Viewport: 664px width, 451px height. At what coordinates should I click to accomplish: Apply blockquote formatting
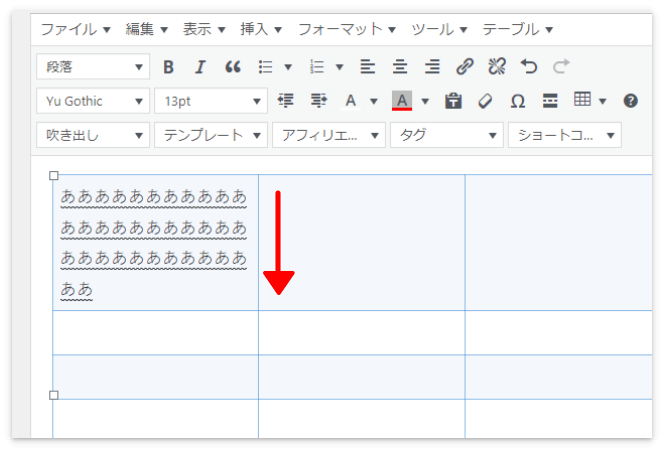coord(232,67)
